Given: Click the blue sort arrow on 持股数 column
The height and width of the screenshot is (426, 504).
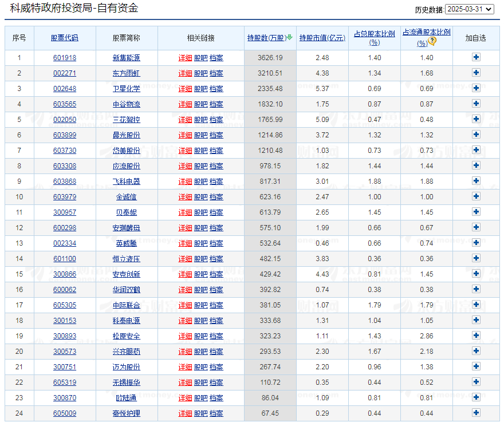Looking at the screenshot, I should tap(289, 36).
